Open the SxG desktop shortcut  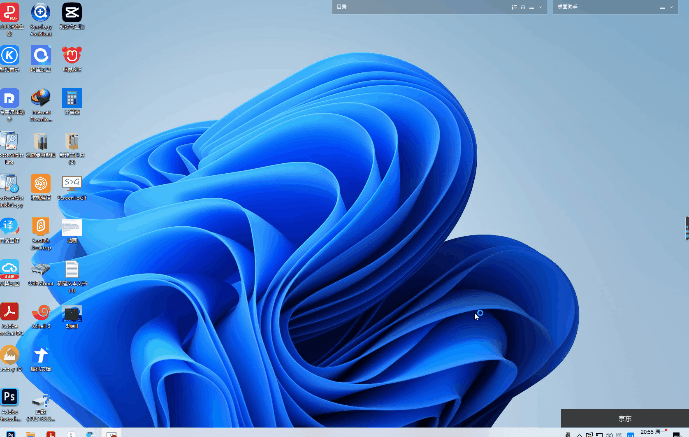[71, 183]
